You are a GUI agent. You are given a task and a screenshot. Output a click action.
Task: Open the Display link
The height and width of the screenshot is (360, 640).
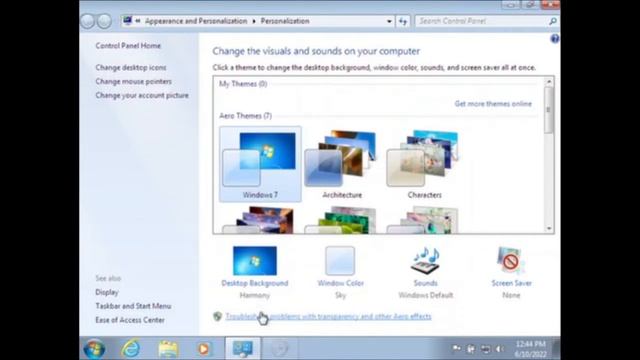pos(107,292)
